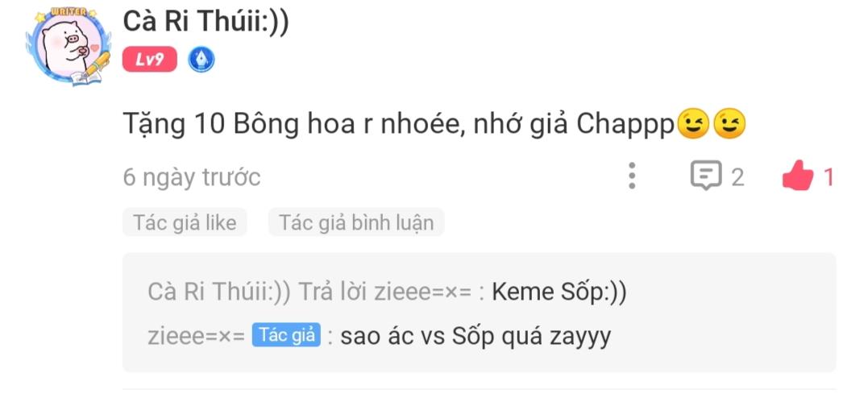Toggle the red thumbs-up like

point(798,176)
